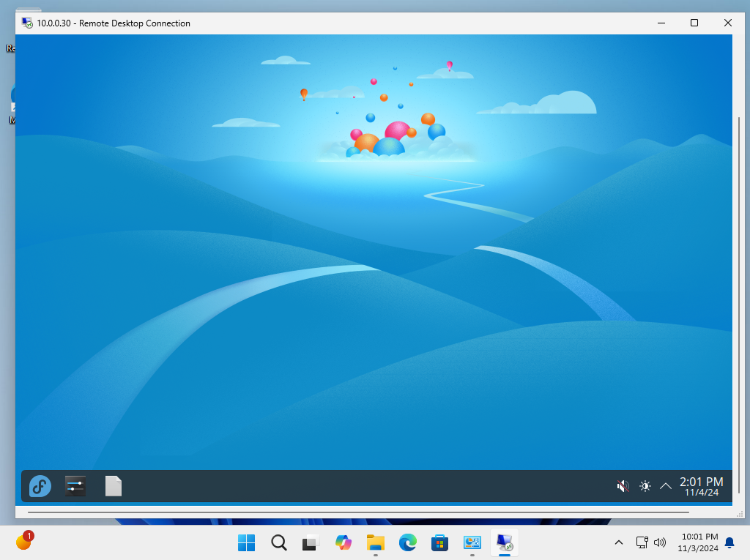Image resolution: width=750 pixels, height=560 pixels.
Task: Open Microsoft Edge from the taskbar
Action: tap(407, 542)
